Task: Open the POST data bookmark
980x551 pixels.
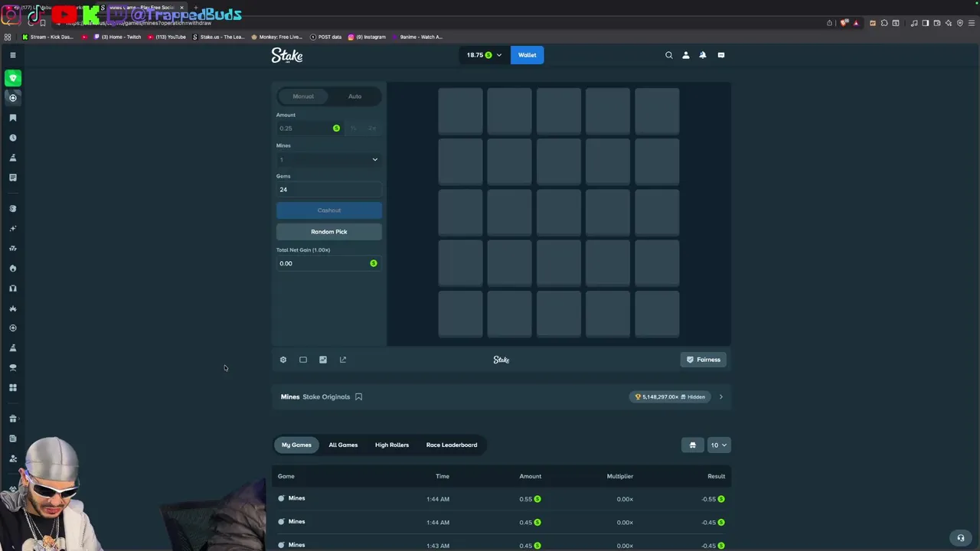Action: tap(325, 37)
